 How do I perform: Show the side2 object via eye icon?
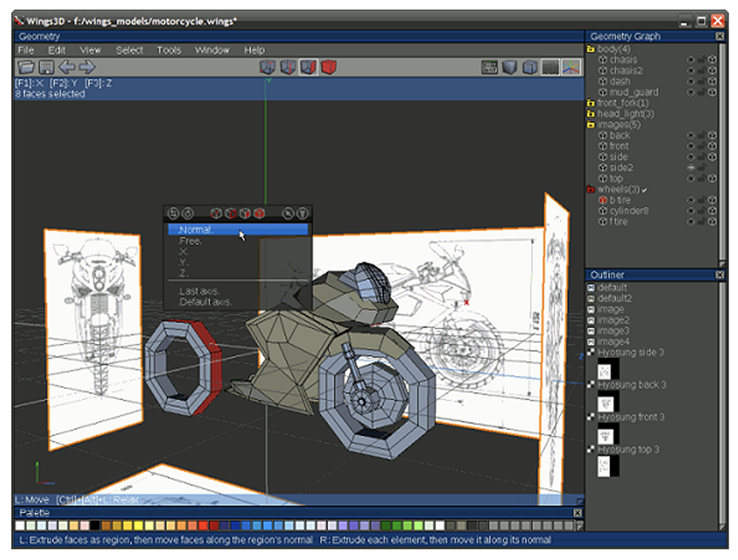(x=691, y=168)
